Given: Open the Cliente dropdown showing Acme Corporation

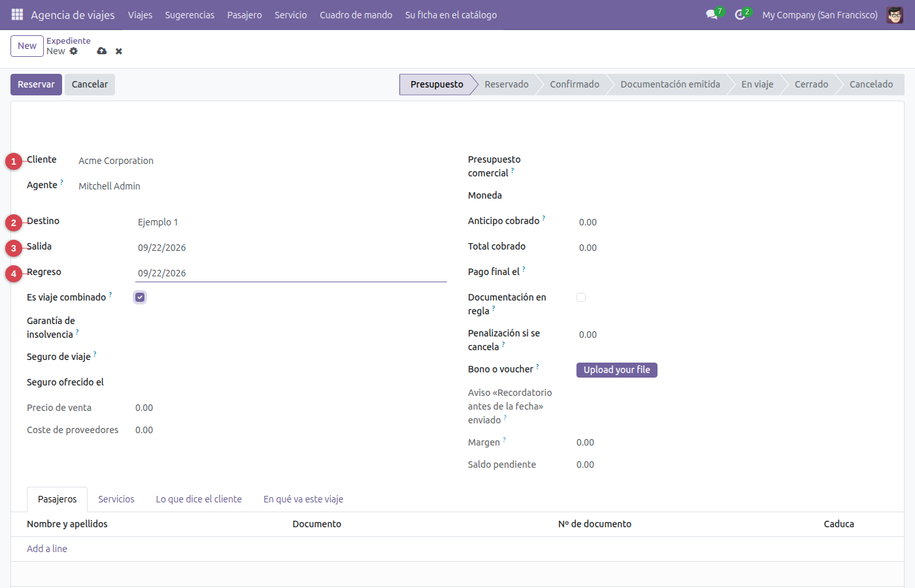Looking at the screenshot, I should (x=261, y=161).
